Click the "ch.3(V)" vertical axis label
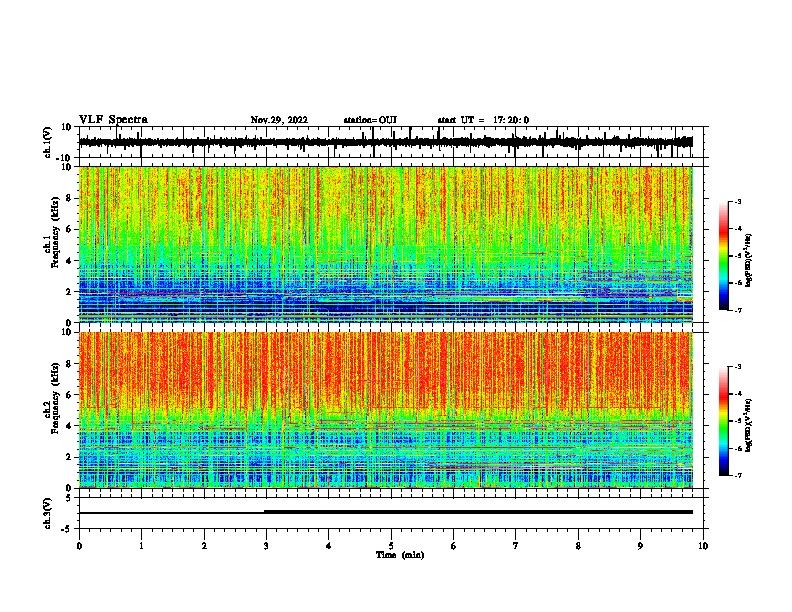The height and width of the screenshot is (612, 792). coord(49,513)
